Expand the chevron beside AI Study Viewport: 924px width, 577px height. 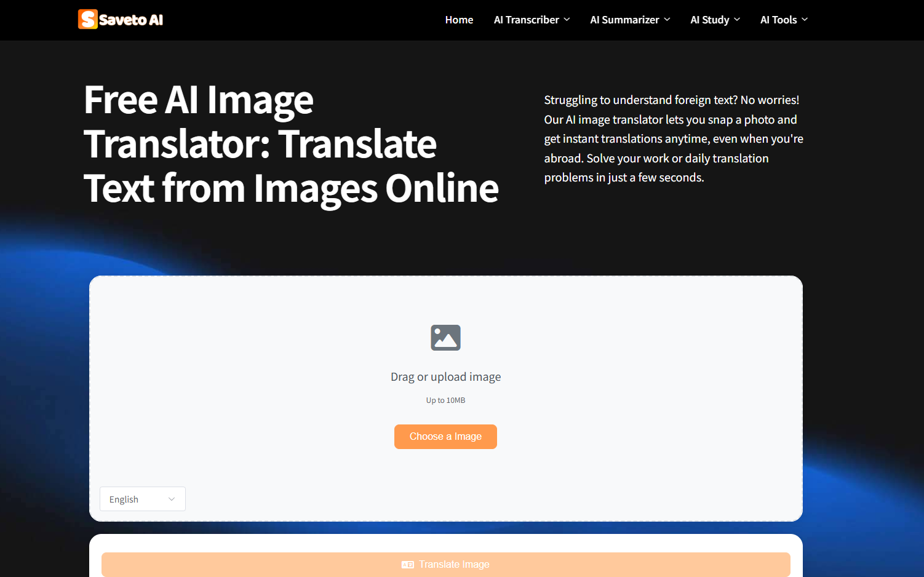[x=736, y=19]
